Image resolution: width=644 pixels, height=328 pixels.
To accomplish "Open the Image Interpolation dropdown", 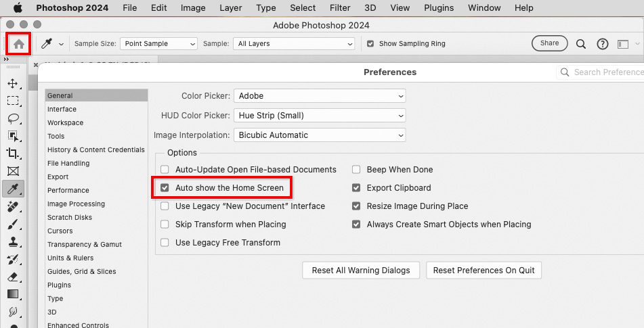I will (x=320, y=135).
